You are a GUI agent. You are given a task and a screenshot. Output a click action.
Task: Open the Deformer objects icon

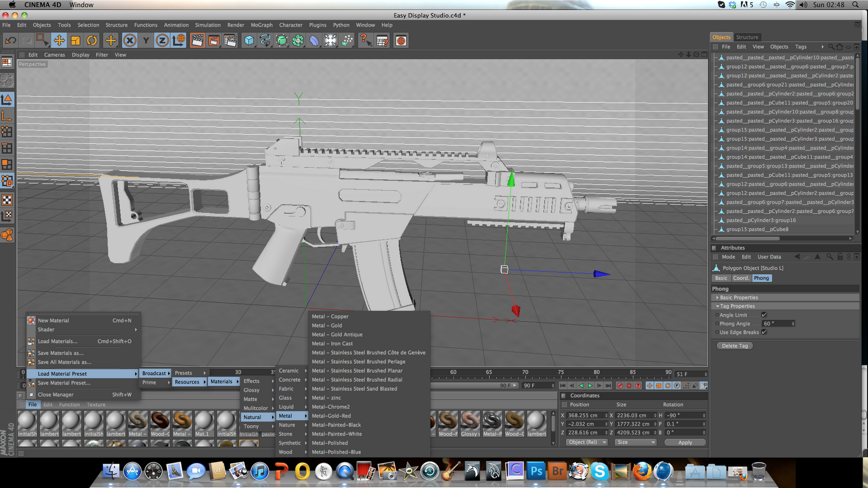314,40
